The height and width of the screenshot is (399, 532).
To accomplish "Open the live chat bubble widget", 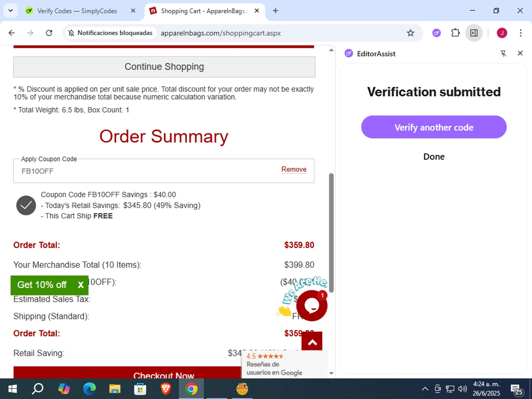I will coord(312,306).
